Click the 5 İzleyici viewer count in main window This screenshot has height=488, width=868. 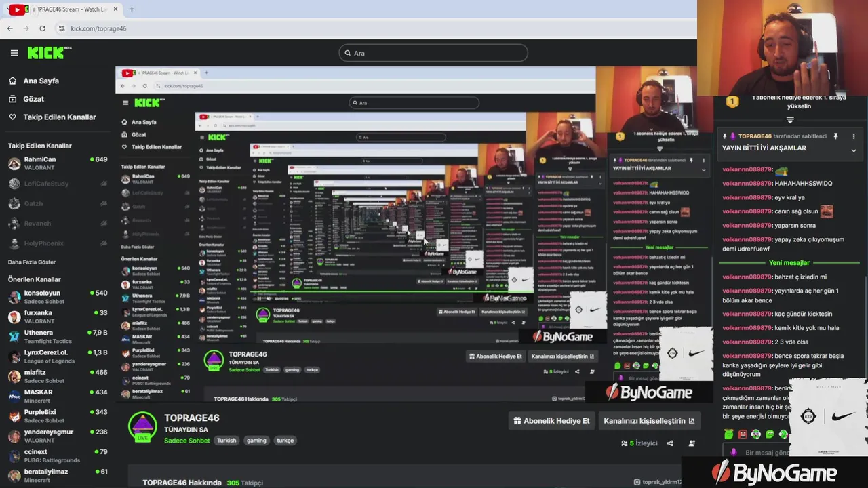(639, 443)
